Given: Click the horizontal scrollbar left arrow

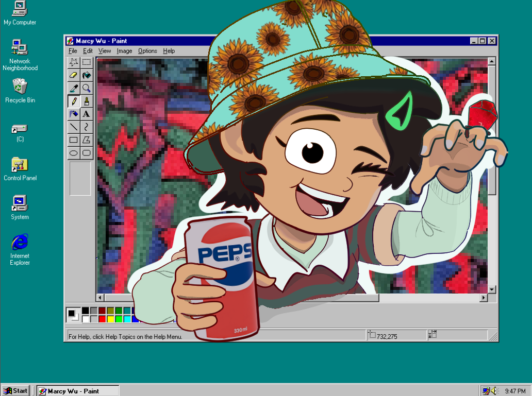Looking at the screenshot, I should (100, 298).
